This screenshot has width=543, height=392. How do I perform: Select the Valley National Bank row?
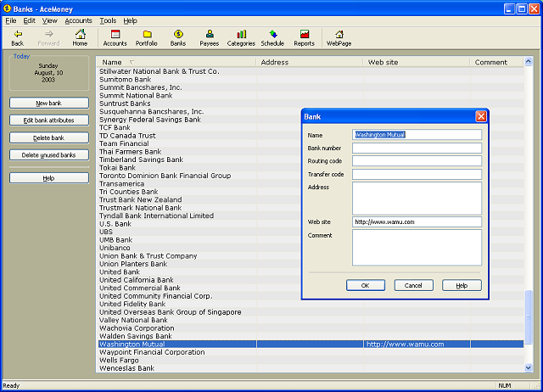(310, 320)
